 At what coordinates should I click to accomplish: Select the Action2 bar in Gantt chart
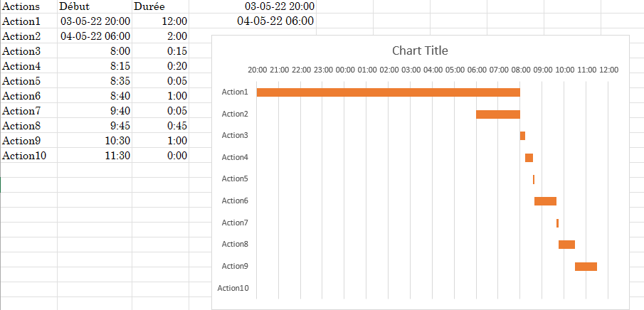(498, 114)
